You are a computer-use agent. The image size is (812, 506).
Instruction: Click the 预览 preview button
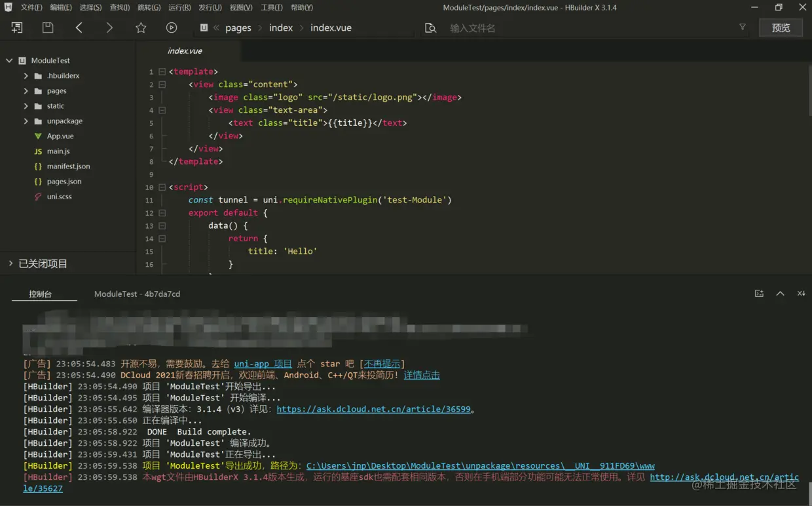pos(781,28)
